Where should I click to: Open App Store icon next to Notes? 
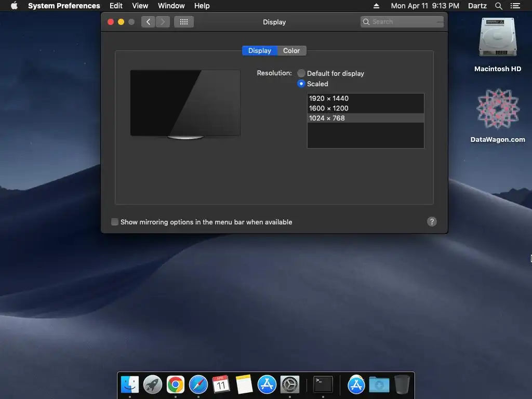click(x=267, y=384)
